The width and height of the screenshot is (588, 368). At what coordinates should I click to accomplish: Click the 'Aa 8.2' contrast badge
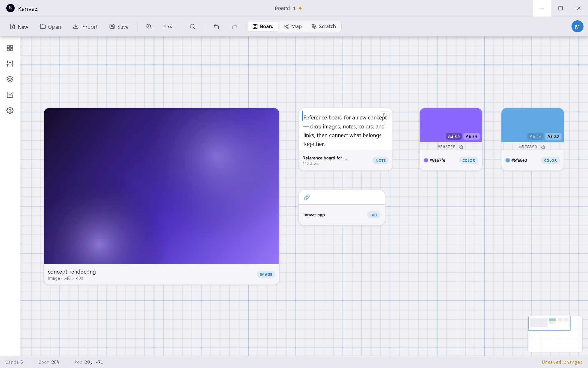(x=553, y=136)
